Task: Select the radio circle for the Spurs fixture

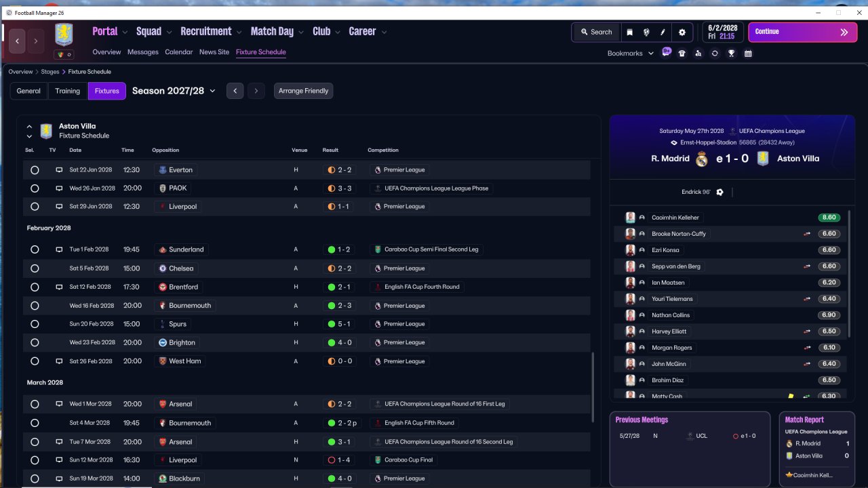Action: click(35, 324)
